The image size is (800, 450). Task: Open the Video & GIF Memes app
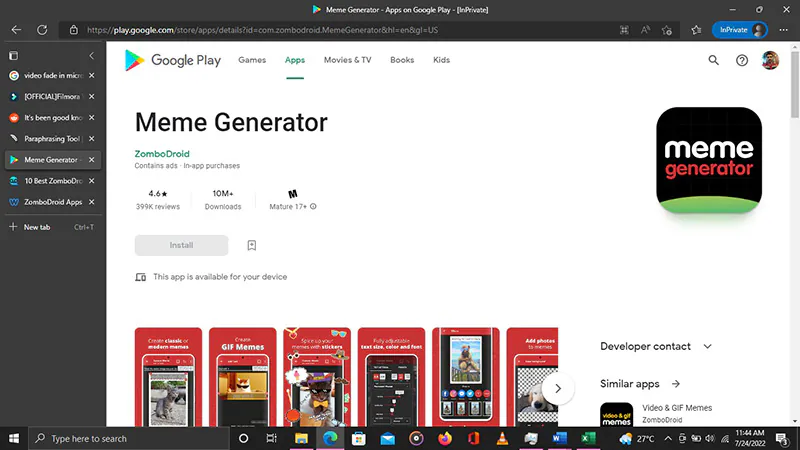tap(677, 413)
